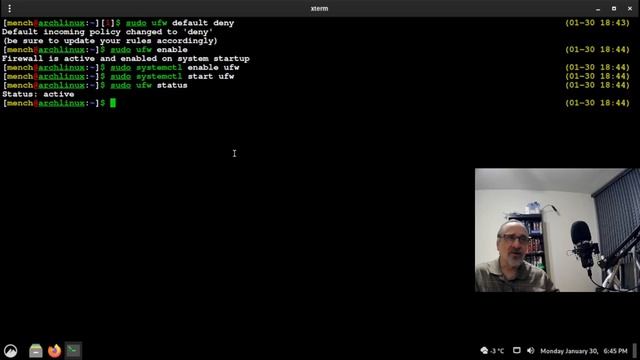
Task: Click the show desktop strip at taskbar end
Action: pyautogui.click(x=635, y=351)
